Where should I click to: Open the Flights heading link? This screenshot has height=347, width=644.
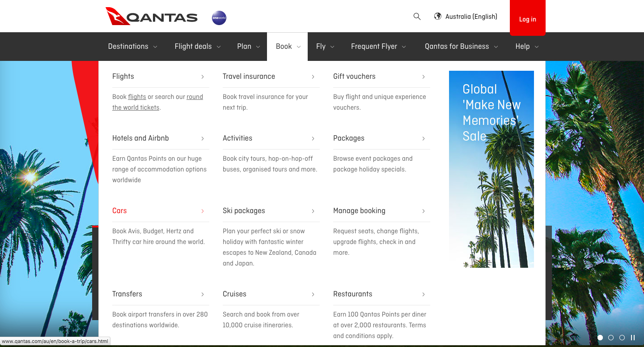coord(123,77)
